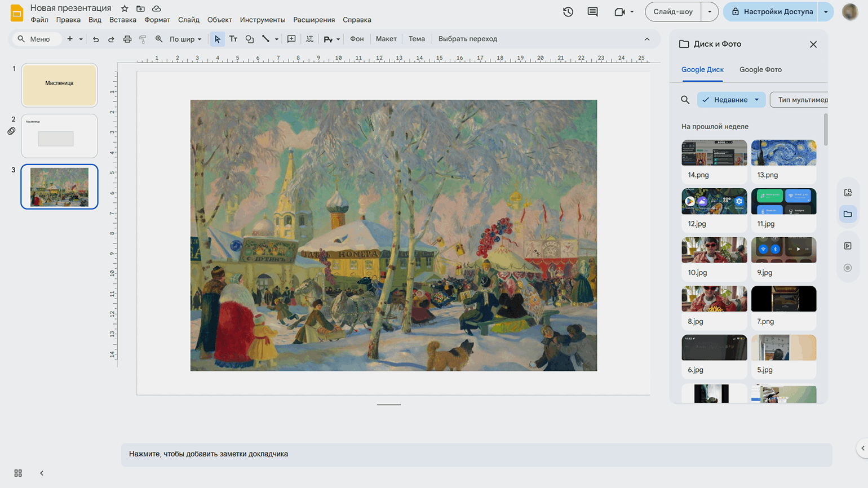The image size is (868, 488).
Task: Click the Фон background button
Action: click(357, 39)
